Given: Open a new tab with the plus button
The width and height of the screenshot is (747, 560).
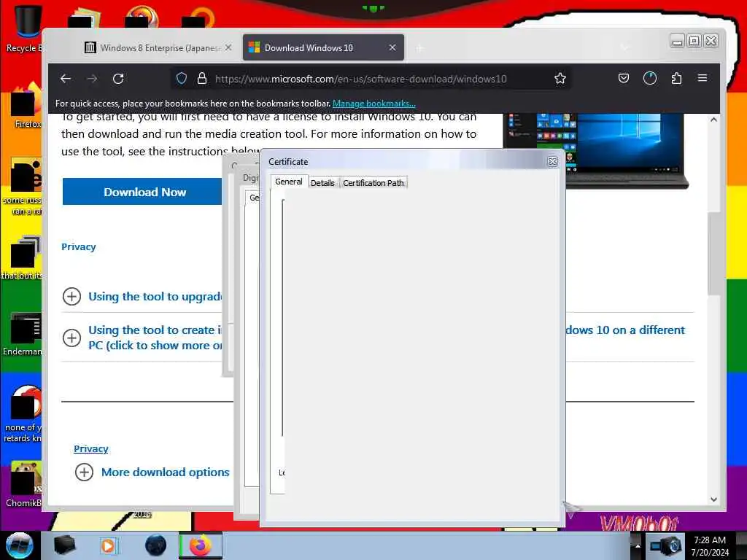Looking at the screenshot, I should coord(419,48).
